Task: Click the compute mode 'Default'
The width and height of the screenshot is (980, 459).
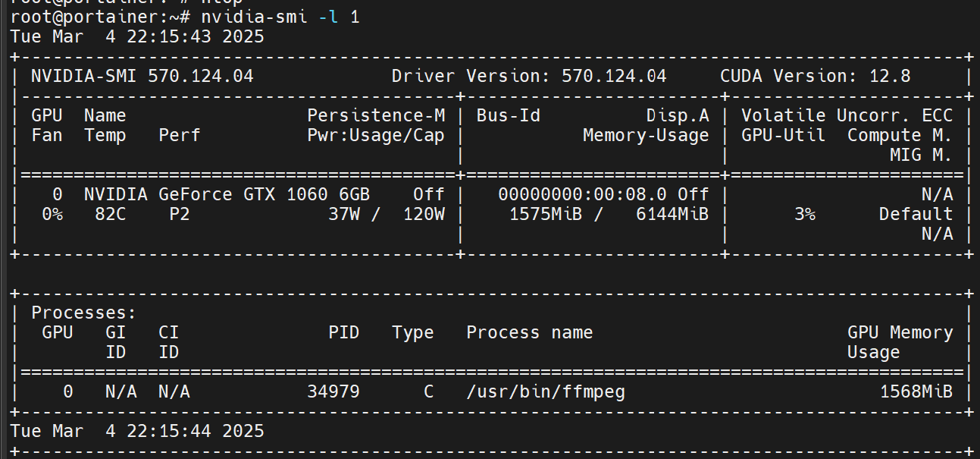Action: (x=916, y=214)
